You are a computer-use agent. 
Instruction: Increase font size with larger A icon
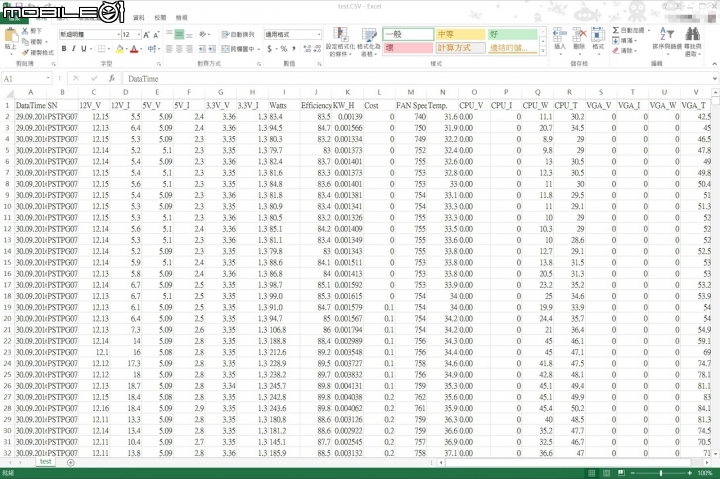(x=146, y=35)
